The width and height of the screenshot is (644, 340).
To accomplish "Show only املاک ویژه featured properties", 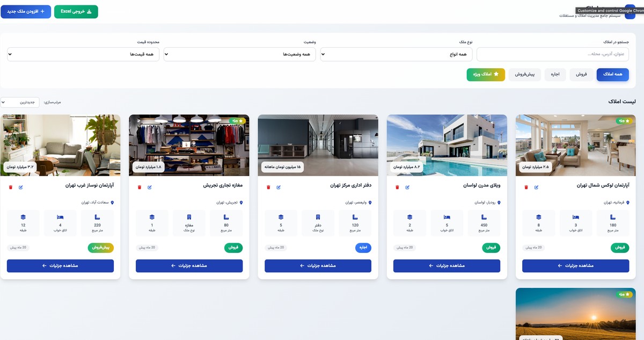I will click(x=486, y=75).
